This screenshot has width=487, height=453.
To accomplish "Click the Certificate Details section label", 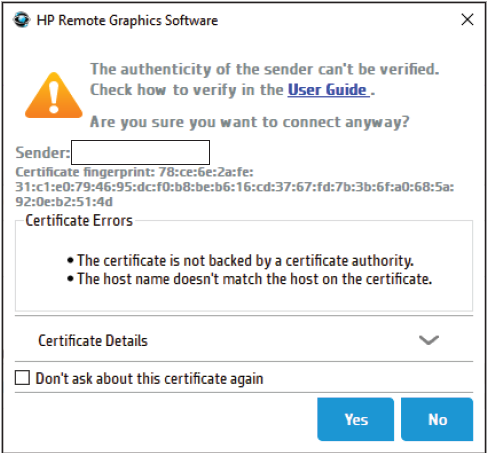I will 93,340.
